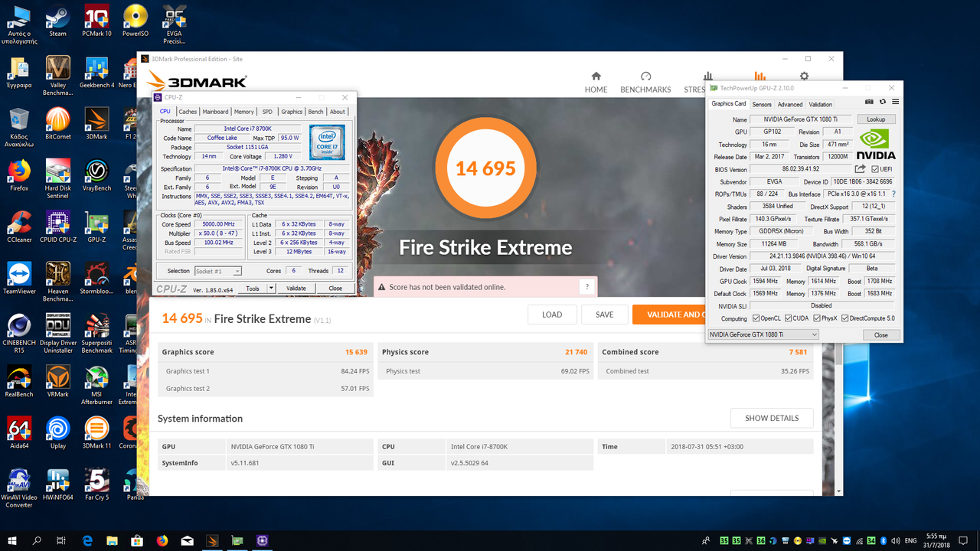Open Aida64 desktop shortcut
The image size is (980, 551).
(18, 432)
